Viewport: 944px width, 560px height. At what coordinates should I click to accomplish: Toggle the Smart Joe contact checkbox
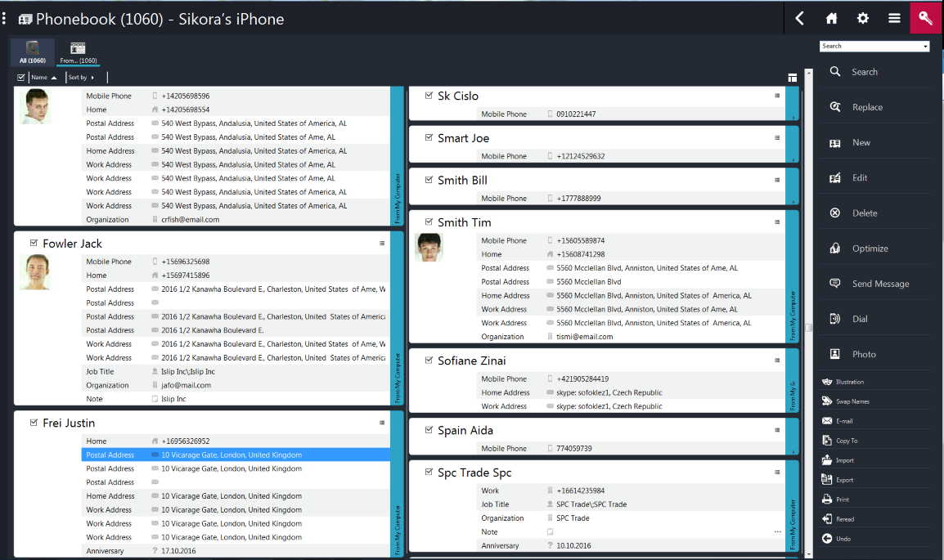coord(429,137)
